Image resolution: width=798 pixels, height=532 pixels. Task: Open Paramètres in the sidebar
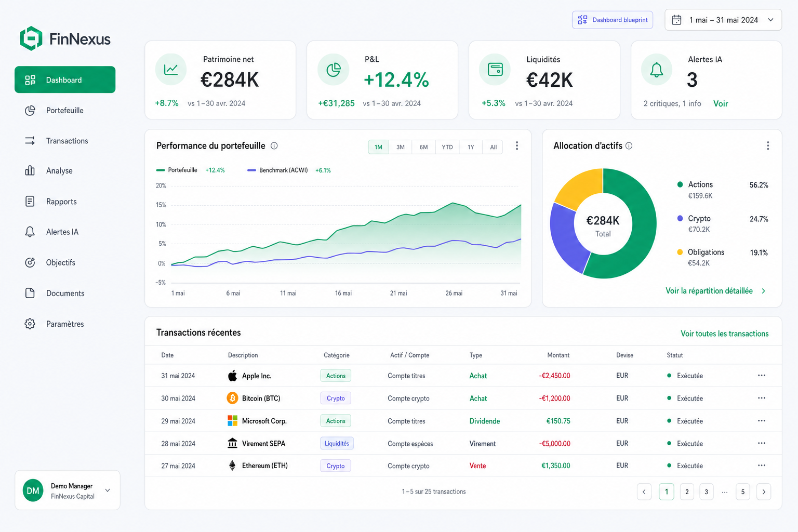[65, 324]
